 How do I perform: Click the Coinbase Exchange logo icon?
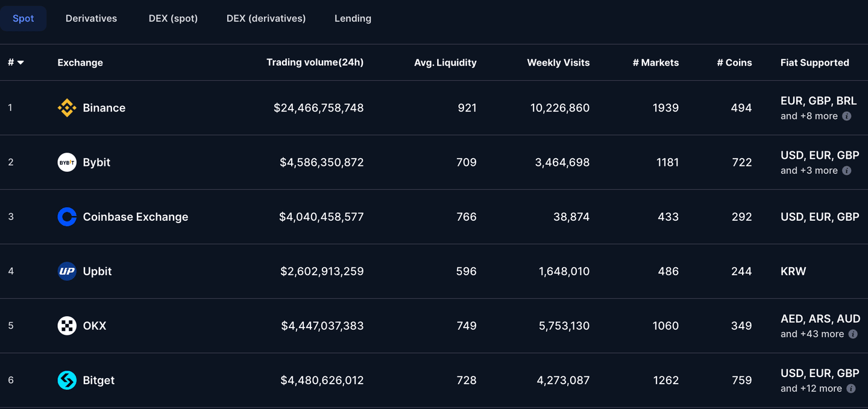[x=67, y=217]
